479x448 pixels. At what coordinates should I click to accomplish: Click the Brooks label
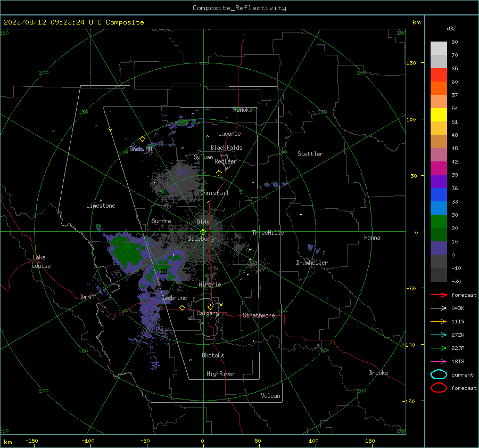coord(378,373)
